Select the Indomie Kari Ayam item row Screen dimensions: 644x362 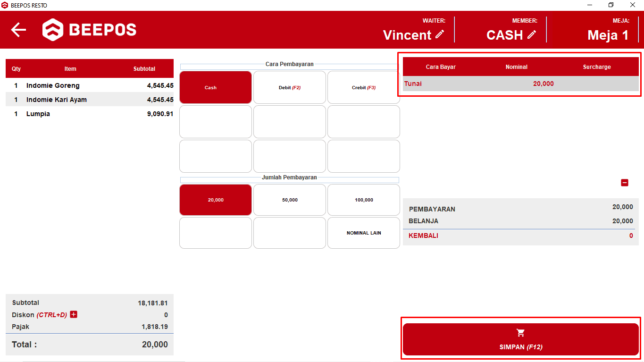pos(90,100)
